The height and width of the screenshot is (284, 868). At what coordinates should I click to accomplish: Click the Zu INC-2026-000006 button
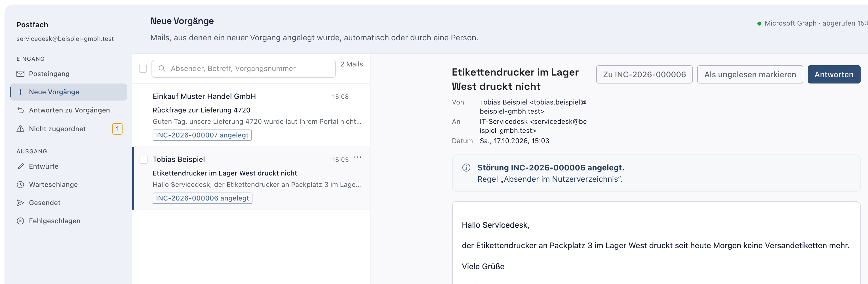click(x=644, y=74)
